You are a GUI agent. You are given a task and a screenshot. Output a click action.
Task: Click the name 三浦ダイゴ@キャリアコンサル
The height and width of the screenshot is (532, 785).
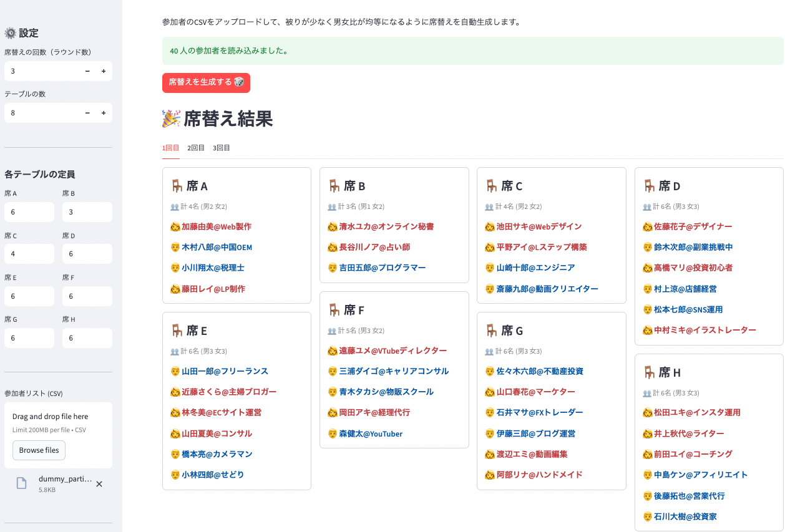pos(394,371)
